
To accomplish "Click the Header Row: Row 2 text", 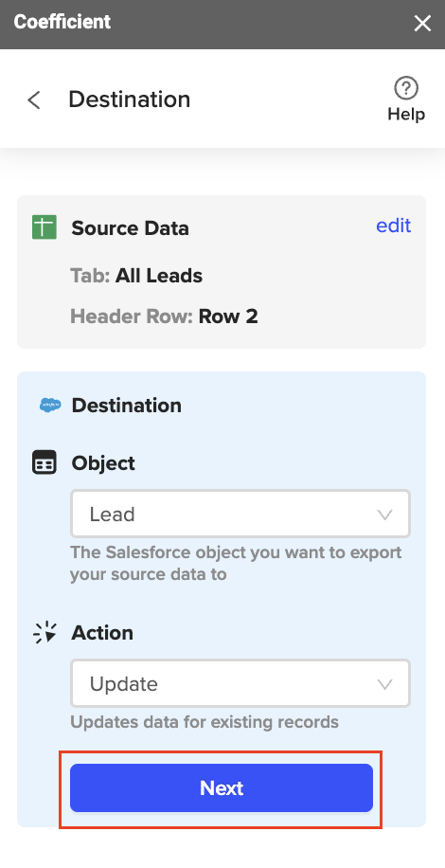I will click(x=164, y=316).
